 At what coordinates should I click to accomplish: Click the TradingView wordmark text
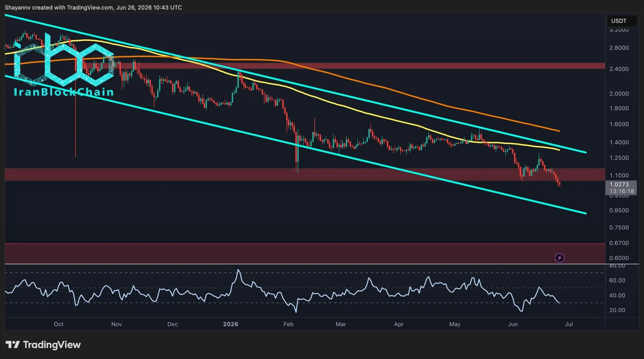click(x=52, y=345)
